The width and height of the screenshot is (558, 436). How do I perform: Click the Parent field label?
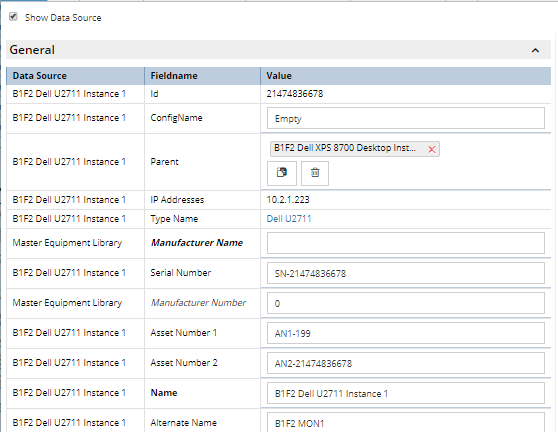pos(164,162)
